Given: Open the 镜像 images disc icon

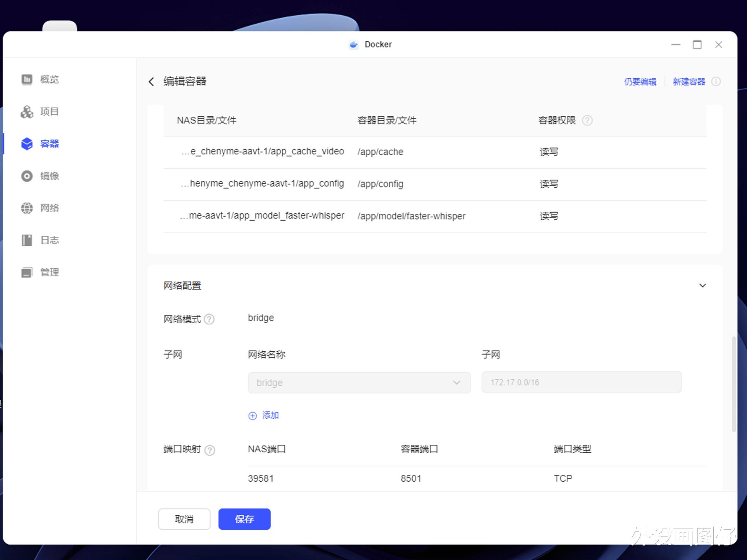Looking at the screenshot, I should [27, 176].
